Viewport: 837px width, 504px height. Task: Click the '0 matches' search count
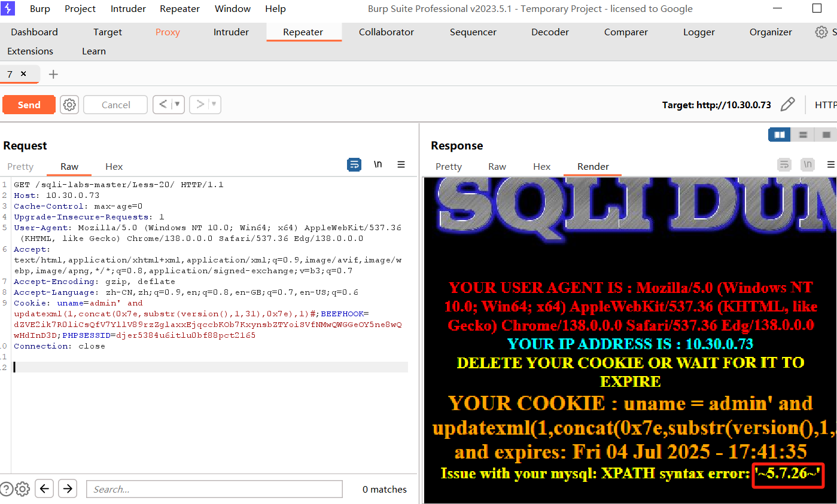click(x=384, y=490)
